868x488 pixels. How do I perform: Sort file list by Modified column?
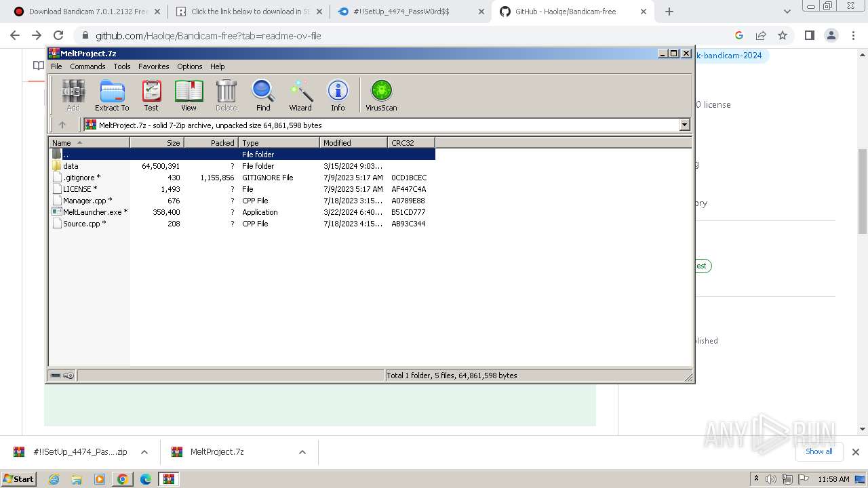[x=353, y=142]
